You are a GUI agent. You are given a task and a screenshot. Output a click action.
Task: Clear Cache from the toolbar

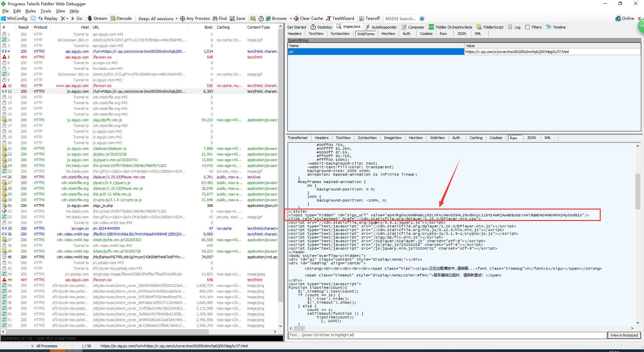[308, 18]
